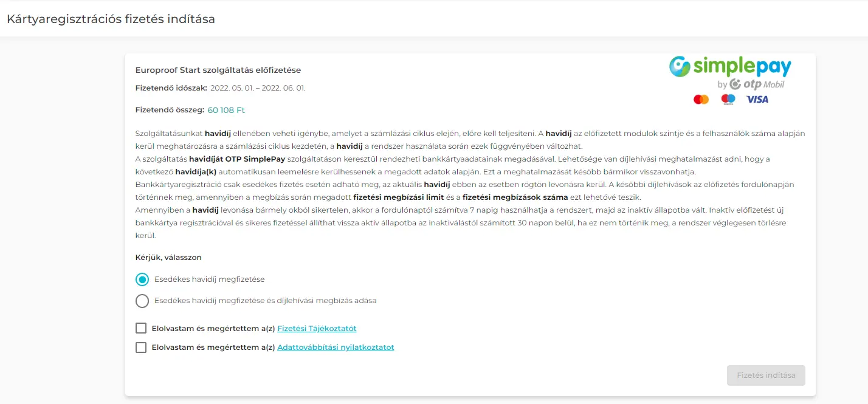Click the VISA card logo
The width and height of the screenshot is (868, 404).
[x=757, y=99]
